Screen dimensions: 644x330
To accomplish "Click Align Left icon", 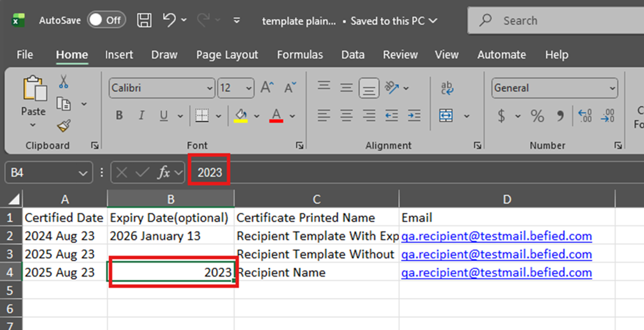I will point(324,115).
